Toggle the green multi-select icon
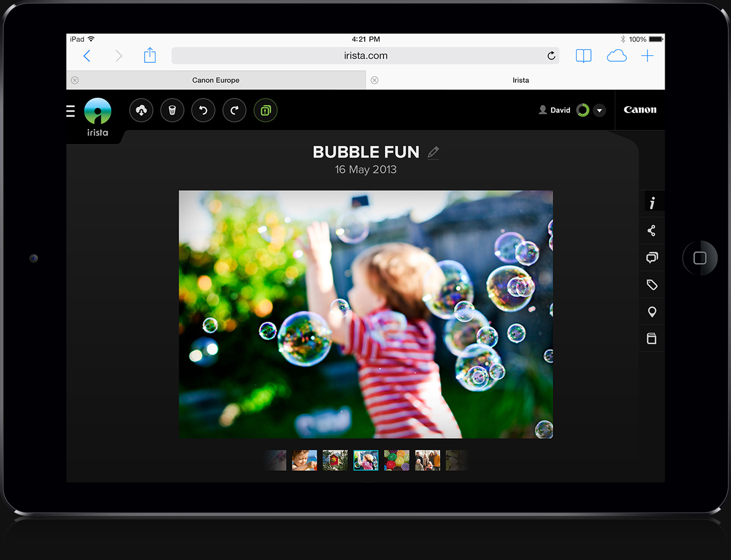 [265, 110]
